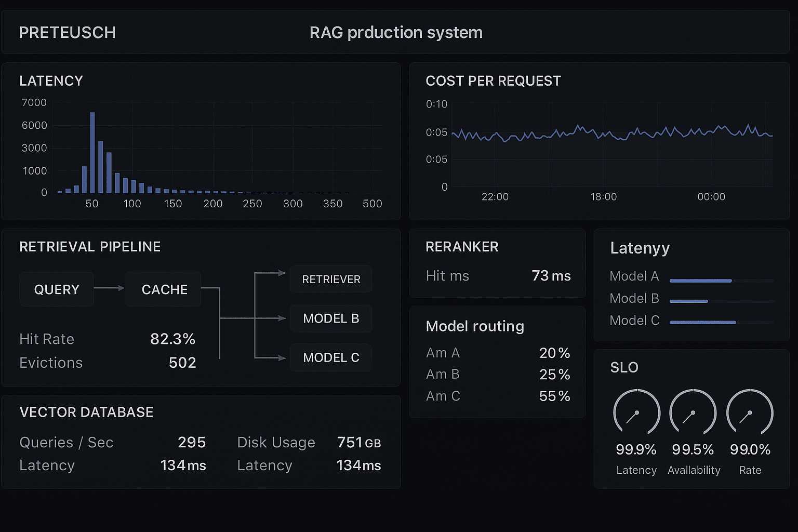Click the PRETEUSCH title in the header
This screenshot has width=798, height=532.
click(67, 32)
